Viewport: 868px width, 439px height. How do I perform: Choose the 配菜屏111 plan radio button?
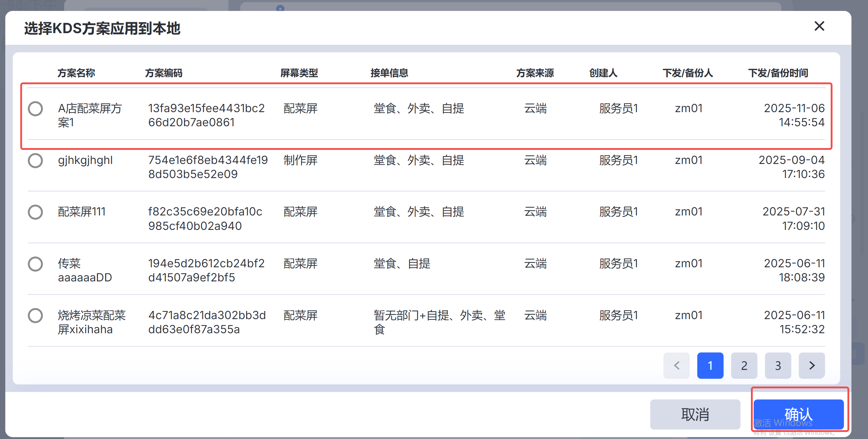(x=36, y=212)
